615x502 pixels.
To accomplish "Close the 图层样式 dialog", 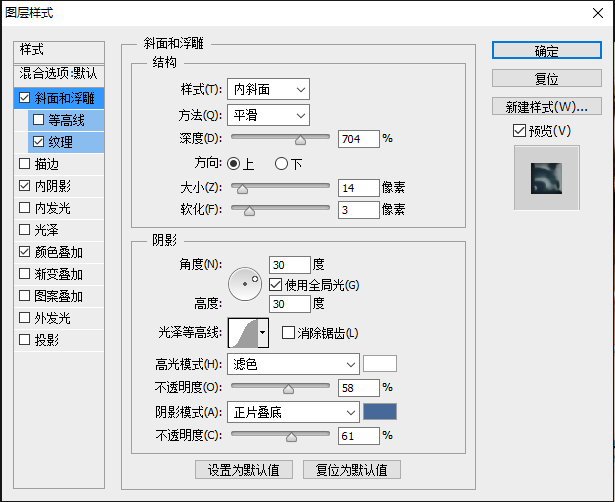I will pyautogui.click(x=598, y=13).
